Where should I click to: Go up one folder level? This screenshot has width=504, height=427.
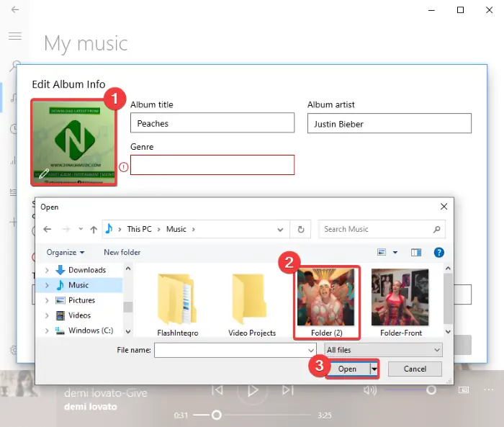click(x=94, y=229)
